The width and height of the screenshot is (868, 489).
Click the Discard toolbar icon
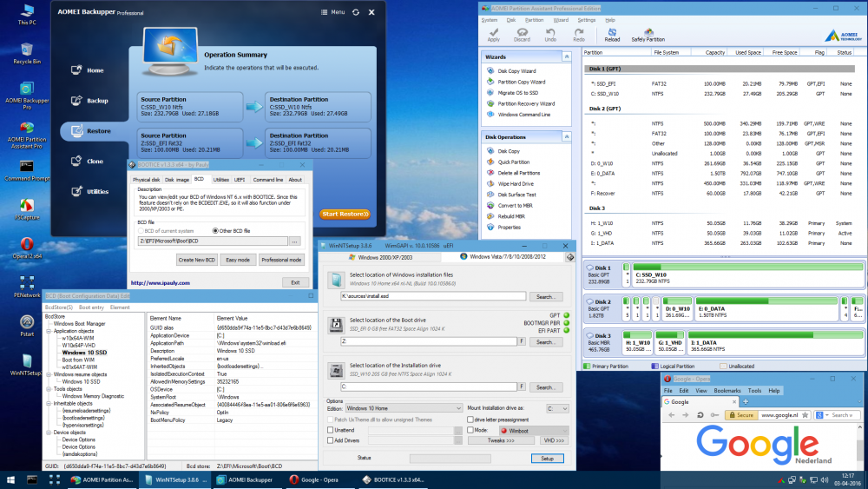(x=522, y=35)
